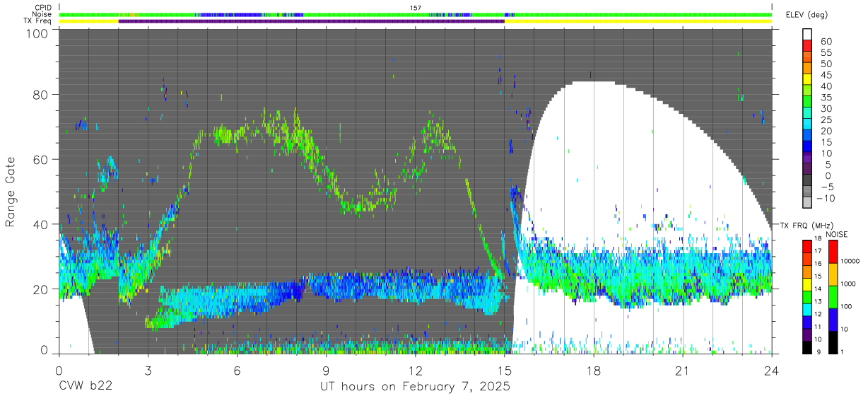Image resolution: width=868 pixels, height=401 pixels.
Task: Click the Range Gate axis title
Action: click(x=11, y=192)
